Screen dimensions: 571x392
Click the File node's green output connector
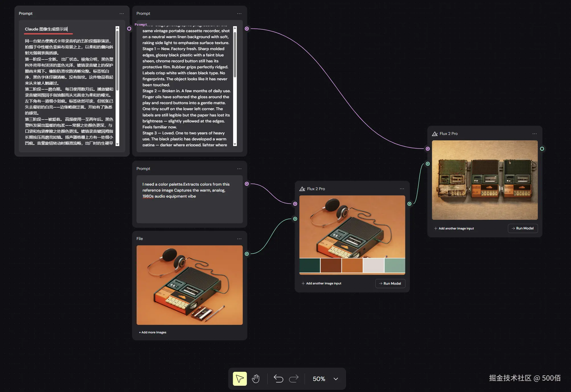[247, 254]
